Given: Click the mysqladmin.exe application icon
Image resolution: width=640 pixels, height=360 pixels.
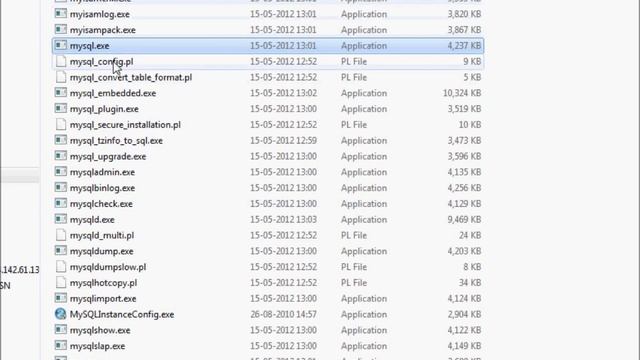Looking at the screenshot, I should point(60,172).
